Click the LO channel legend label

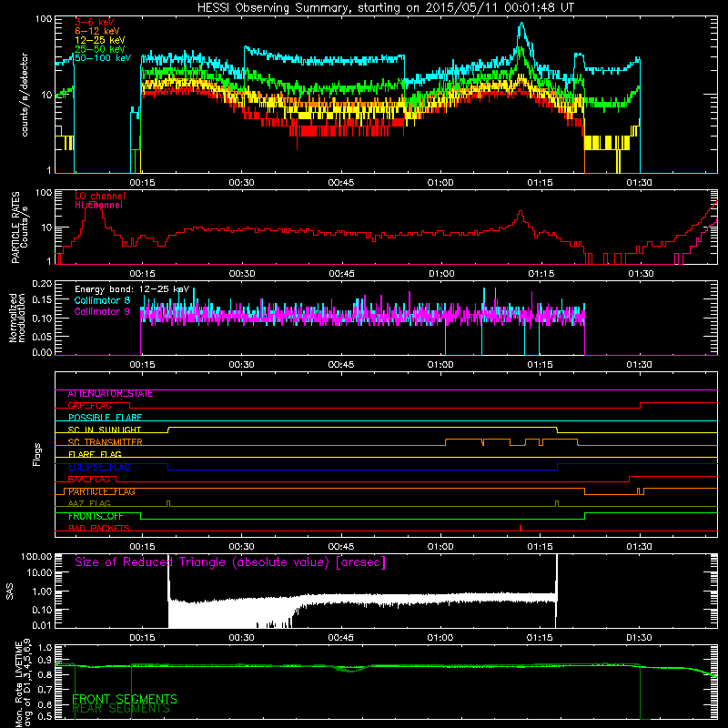[100, 196]
